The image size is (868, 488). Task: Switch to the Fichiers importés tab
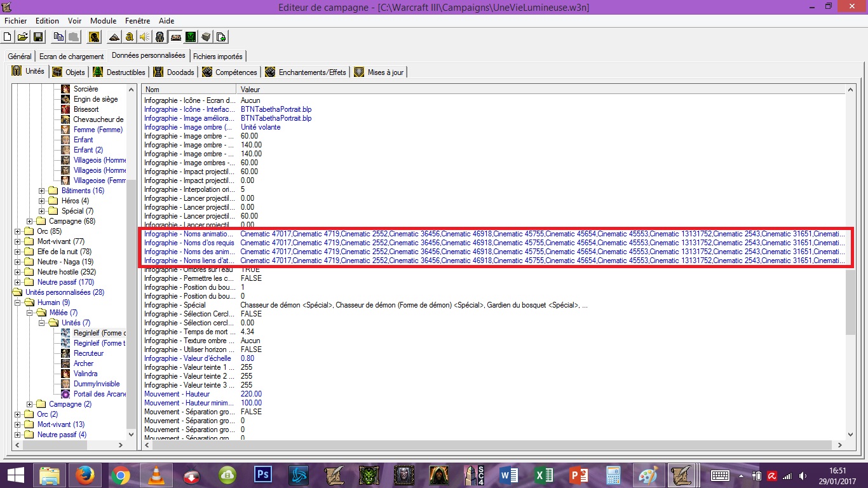(x=218, y=57)
